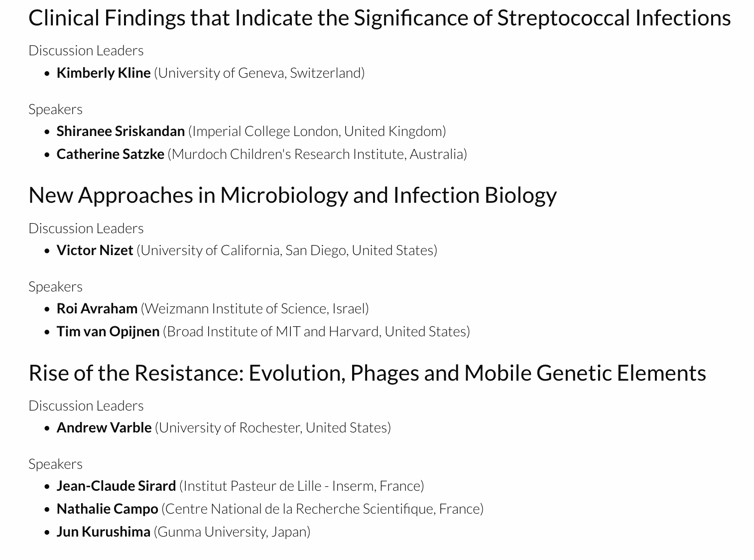The height and width of the screenshot is (560, 754).
Task: Click the Rise of the Resistance heading
Action: click(x=367, y=373)
